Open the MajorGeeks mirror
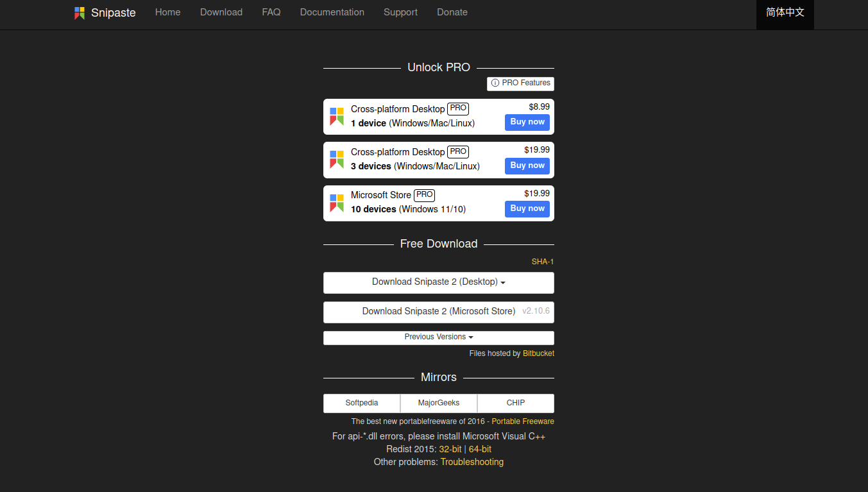This screenshot has height=492, width=868. (x=439, y=403)
